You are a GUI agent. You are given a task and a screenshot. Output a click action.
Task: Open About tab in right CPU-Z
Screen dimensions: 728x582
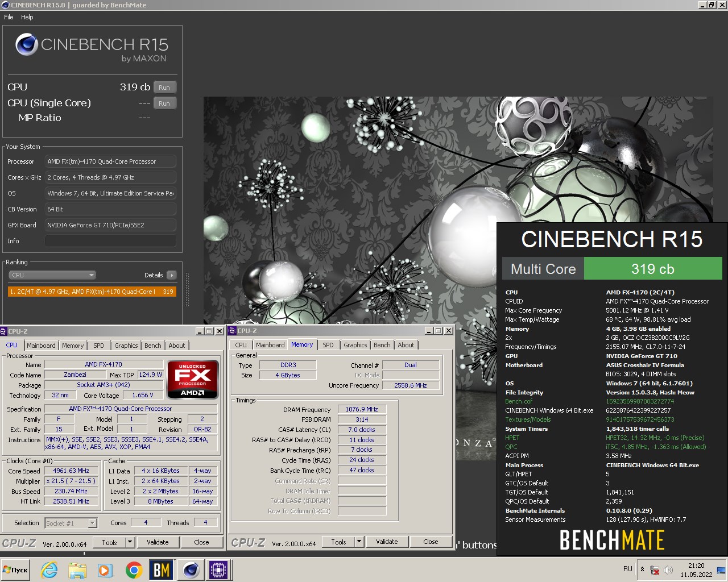point(406,345)
